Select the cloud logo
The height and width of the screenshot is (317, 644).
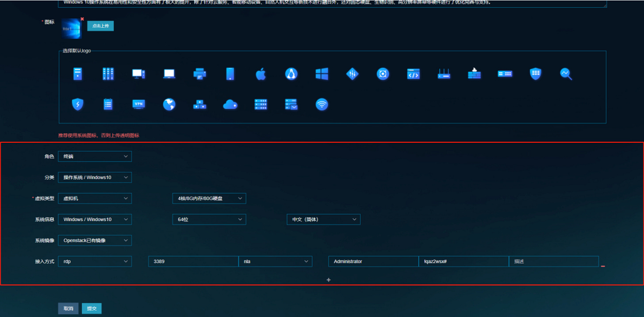(x=230, y=105)
